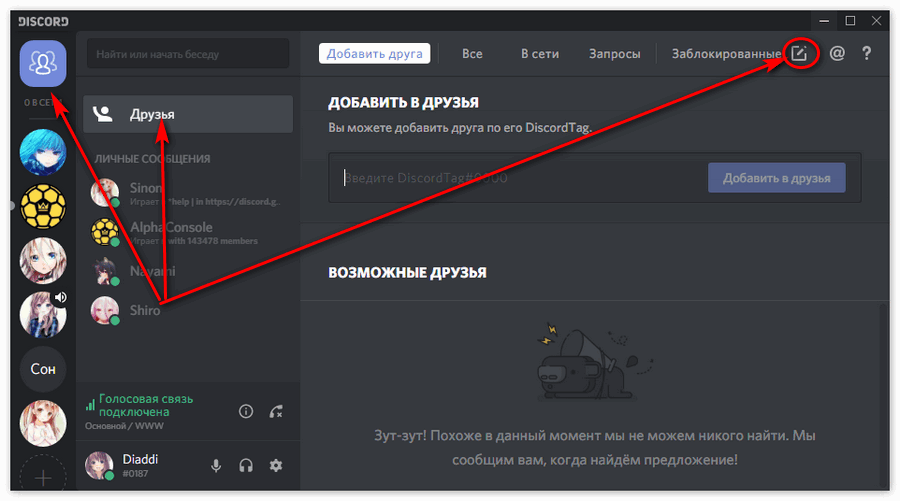Open the blue-haired anime server icon
The height and width of the screenshot is (501, 900).
(x=43, y=152)
